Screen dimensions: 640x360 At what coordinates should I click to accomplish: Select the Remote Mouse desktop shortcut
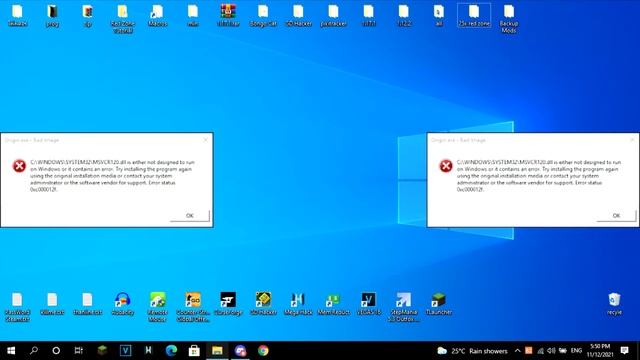pyautogui.click(x=158, y=307)
